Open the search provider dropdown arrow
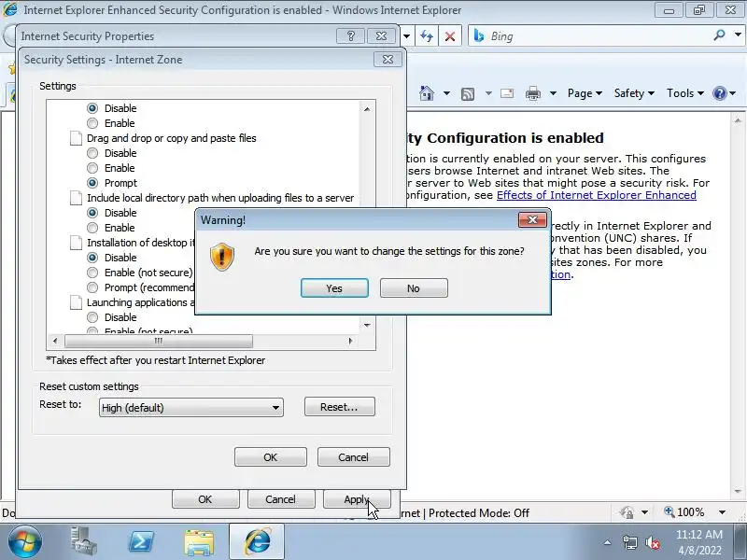The image size is (747, 560). [x=738, y=35]
